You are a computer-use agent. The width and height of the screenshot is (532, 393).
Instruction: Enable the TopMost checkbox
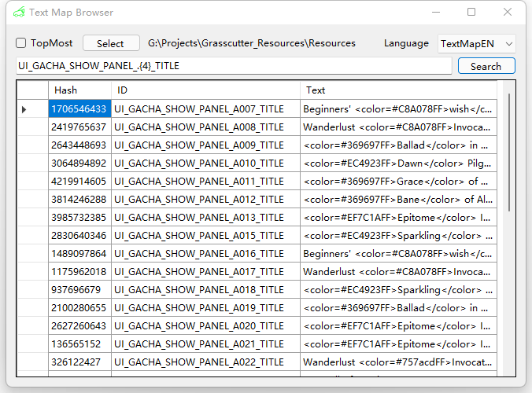click(21, 43)
